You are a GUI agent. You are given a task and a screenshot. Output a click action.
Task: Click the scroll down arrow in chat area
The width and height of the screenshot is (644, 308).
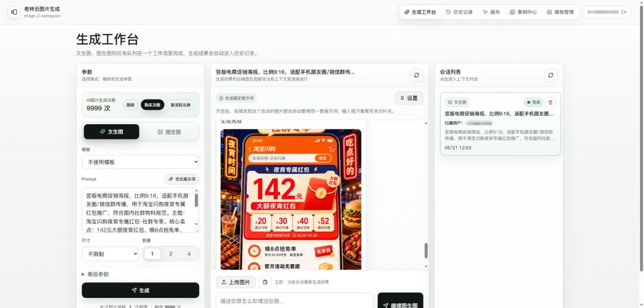[x=426, y=266]
